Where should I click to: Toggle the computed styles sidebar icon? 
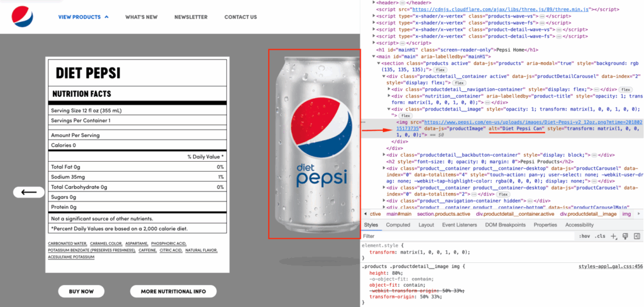tap(637, 237)
